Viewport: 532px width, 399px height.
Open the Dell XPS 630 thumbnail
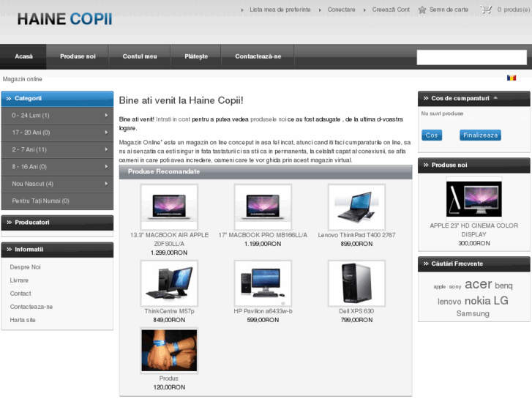click(356, 283)
